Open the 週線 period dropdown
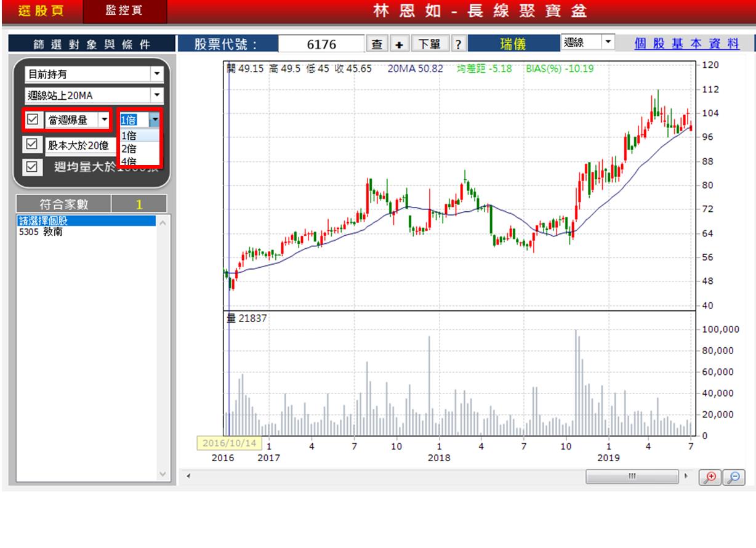This screenshot has width=756, height=548. [608, 42]
